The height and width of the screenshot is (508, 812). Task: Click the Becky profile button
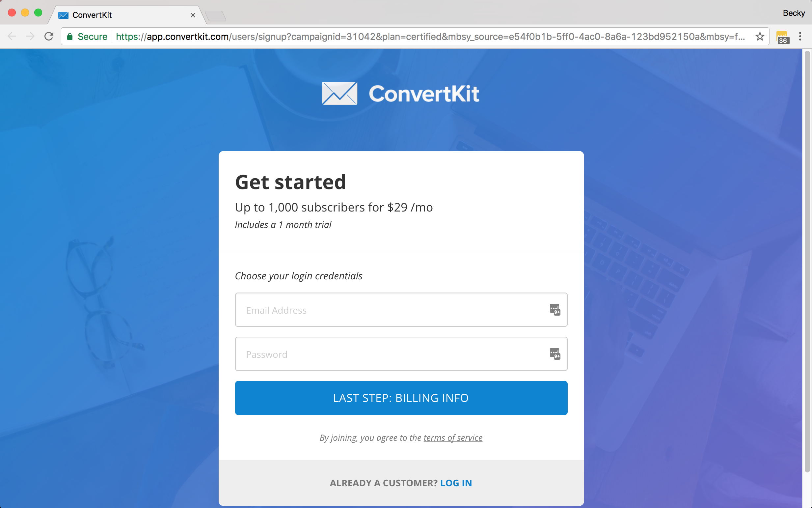[x=794, y=13]
